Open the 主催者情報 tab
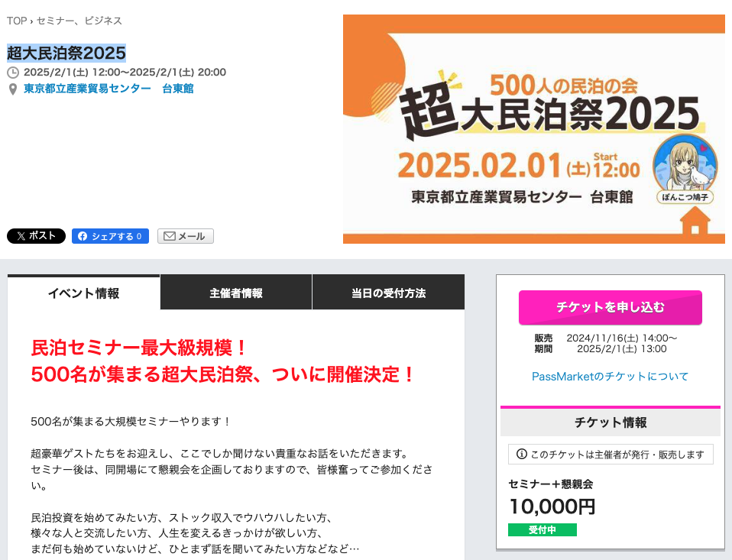Image resolution: width=732 pixels, height=560 pixels. [x=236, y=293]
